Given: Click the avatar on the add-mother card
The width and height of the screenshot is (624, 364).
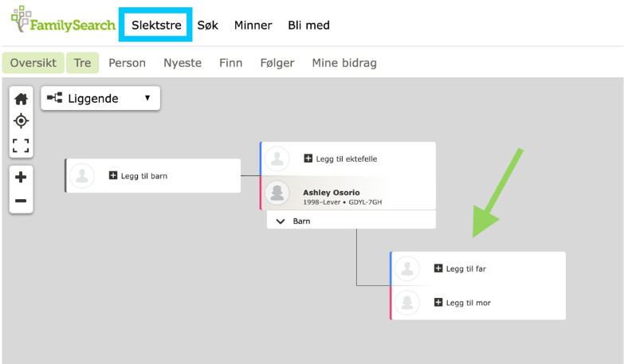Looking at the screenshot, I should 407,303.
